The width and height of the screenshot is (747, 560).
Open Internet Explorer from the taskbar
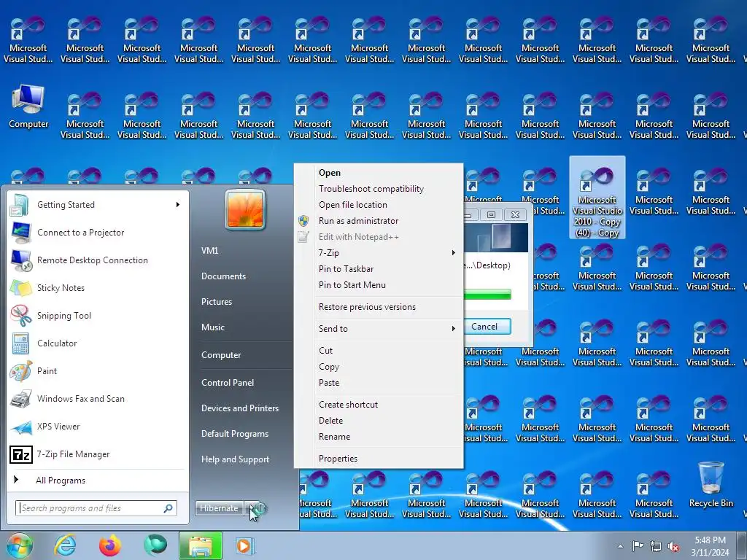[65, 545]
